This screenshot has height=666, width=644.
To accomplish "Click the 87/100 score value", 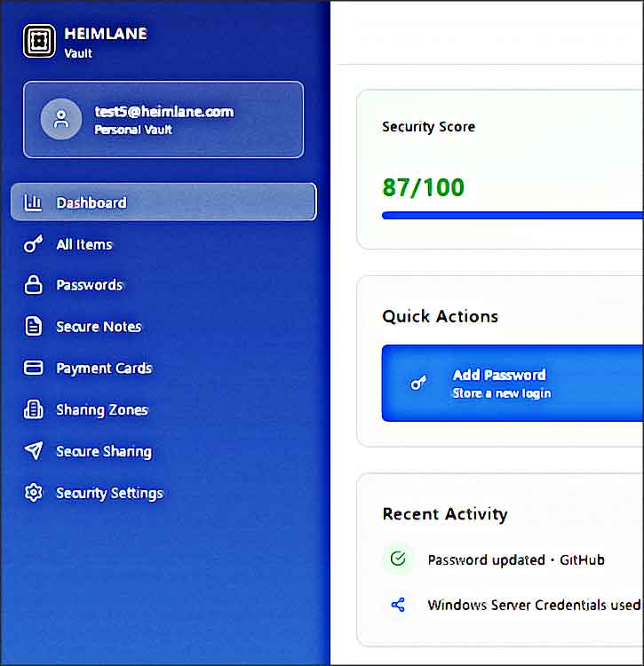I will (423, 187).
